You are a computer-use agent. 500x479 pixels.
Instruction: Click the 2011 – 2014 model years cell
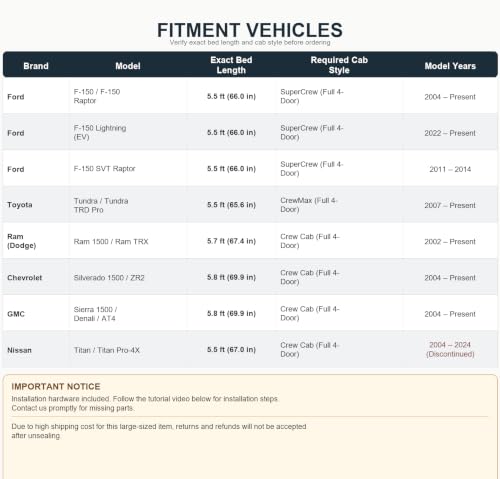click(x=450, y=169)
